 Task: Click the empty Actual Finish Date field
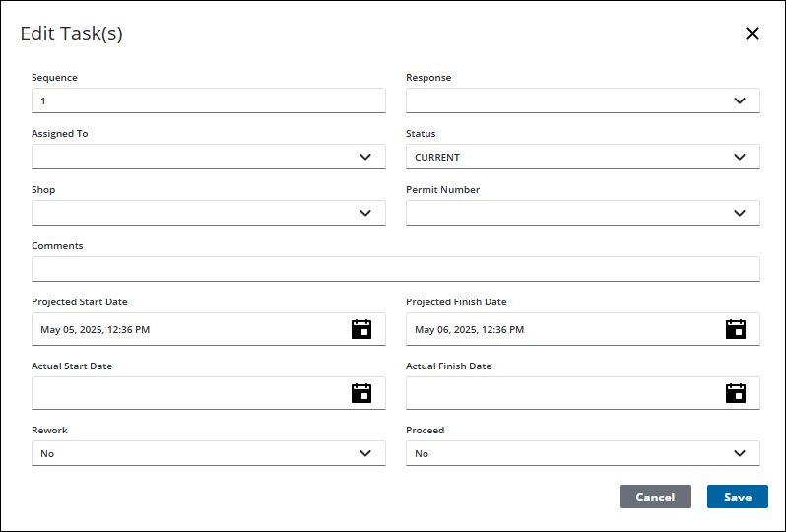pyautogui.click(x=561, y=393)
